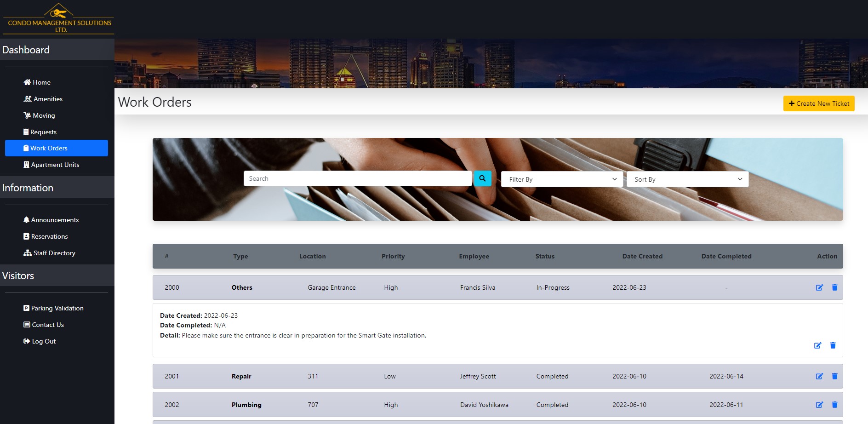
Task: Navigate to the Requests page
Action: [43, 132]
